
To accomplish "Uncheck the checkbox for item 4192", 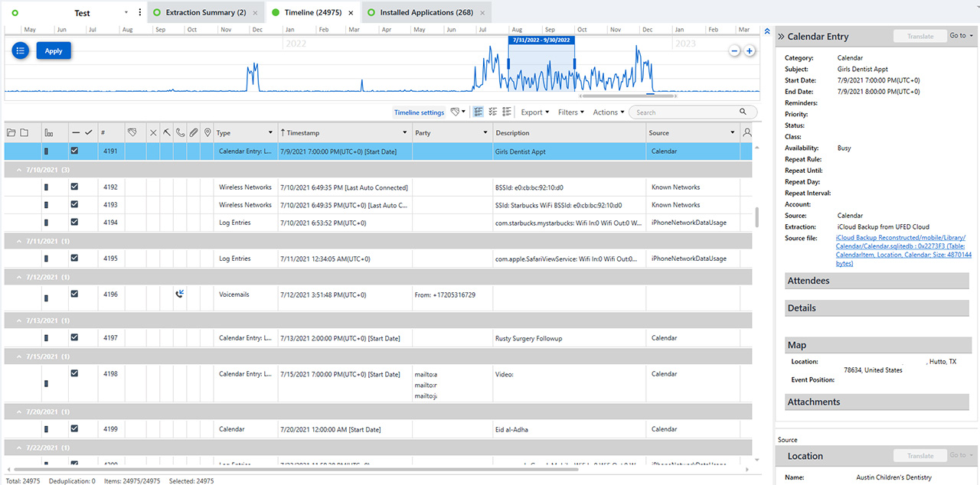I will [74, 187].
